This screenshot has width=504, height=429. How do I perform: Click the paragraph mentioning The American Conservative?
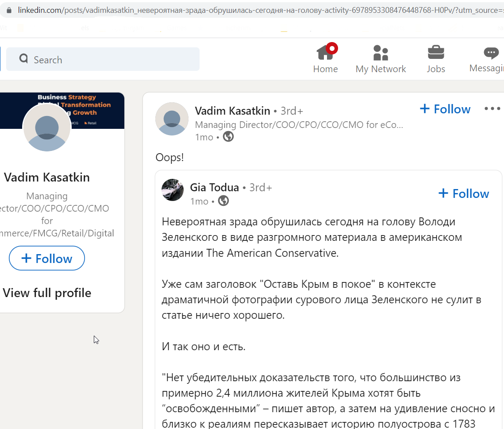pyautogui.click(x=312, y=237)
